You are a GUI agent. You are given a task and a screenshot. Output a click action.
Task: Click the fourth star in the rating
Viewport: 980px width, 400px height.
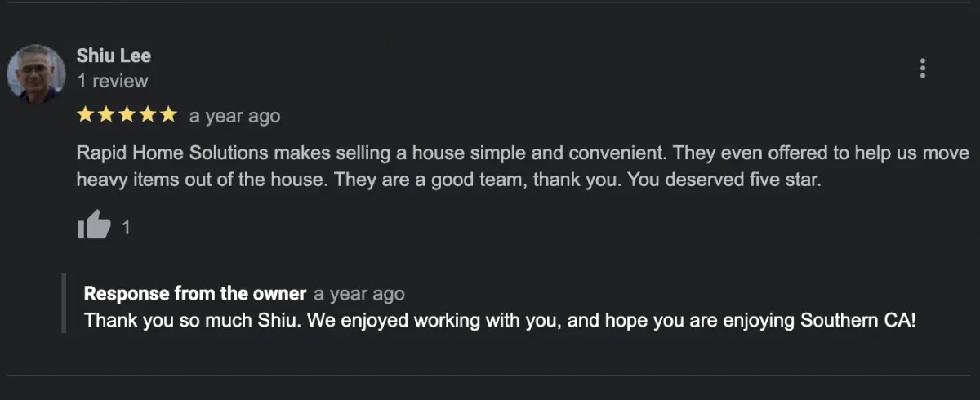point(147,115)
